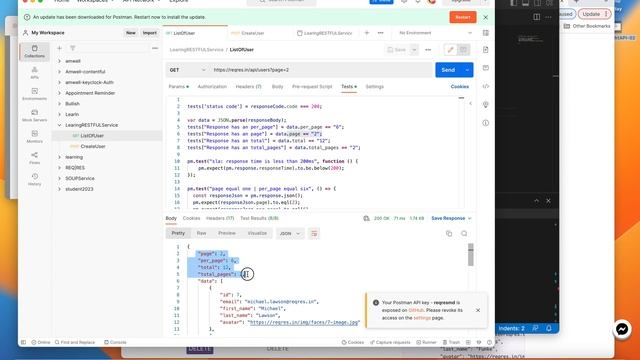Open the Send button dropdown arrow

467,70
